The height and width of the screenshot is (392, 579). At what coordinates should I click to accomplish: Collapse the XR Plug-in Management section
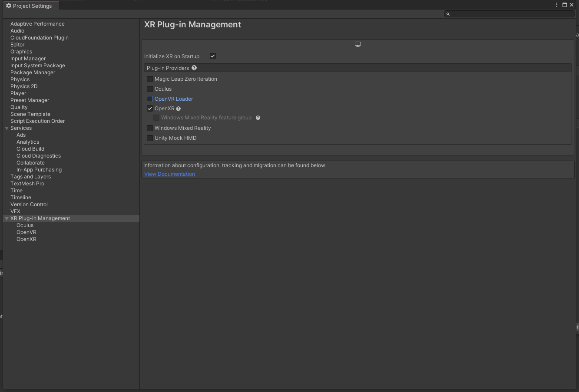point(7,218)
